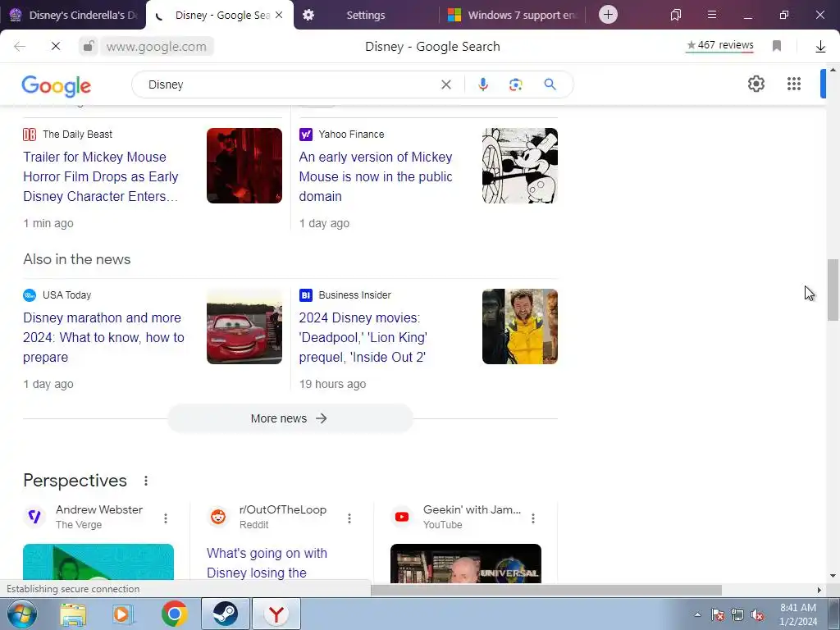Click the muted volume tray icon
This screenshot has width=840, height=630.
click(757, 615)
